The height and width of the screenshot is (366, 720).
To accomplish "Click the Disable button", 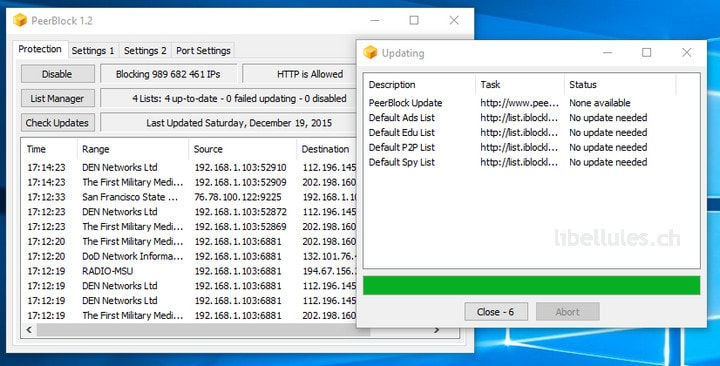I will [x=57, y=74].
